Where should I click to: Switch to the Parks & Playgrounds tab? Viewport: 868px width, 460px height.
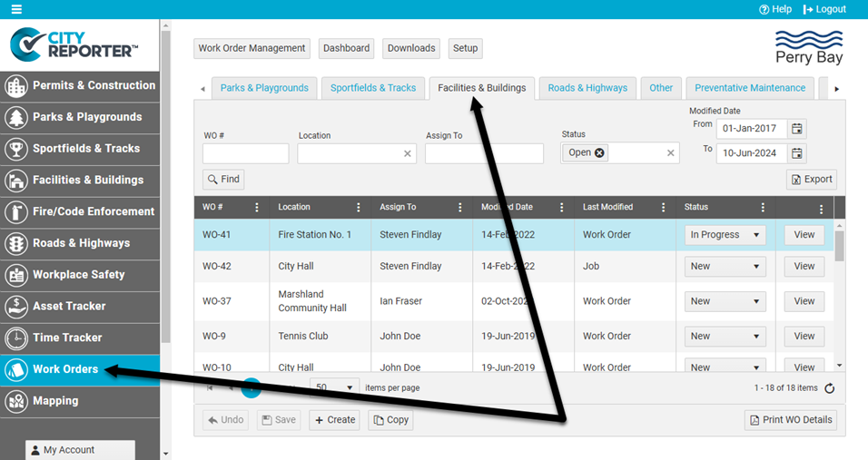tap(264, 88)
